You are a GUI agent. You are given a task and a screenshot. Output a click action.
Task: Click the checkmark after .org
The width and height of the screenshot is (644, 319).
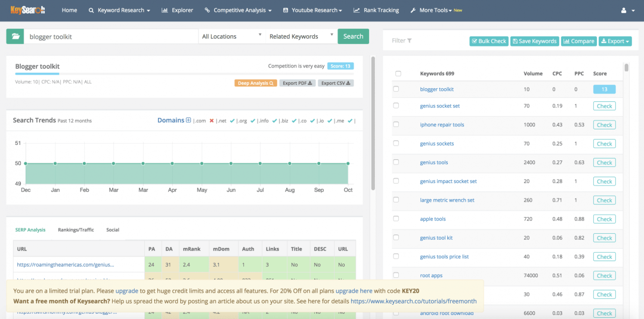tap(252, 120)
